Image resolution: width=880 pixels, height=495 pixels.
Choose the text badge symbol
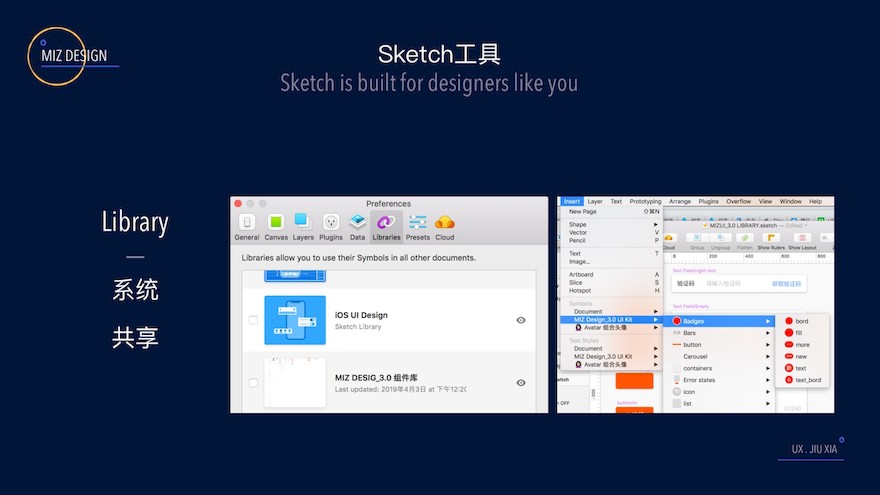coord(802,368)
